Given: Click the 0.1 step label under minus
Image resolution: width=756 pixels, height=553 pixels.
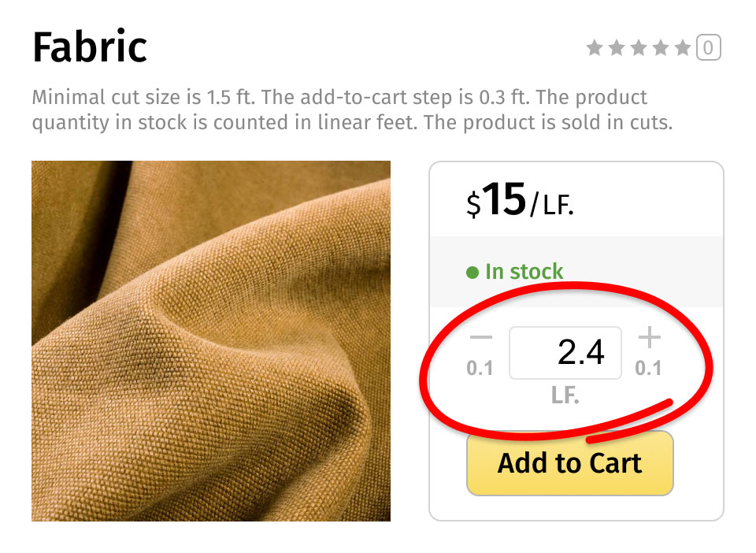Looking at the screenshot, I should [480, 369].
